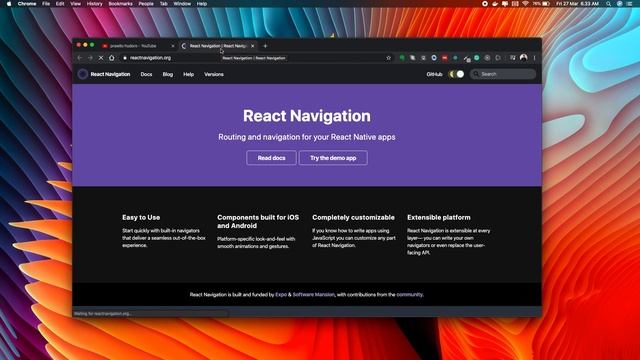Select the React Navigation browser tab
This screenshot has height=360, width=640.
coord(218,46)
